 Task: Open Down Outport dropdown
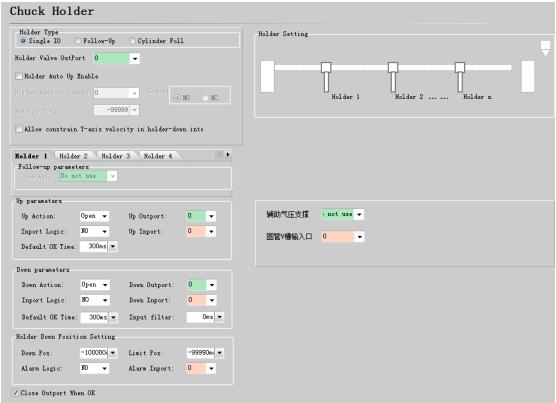212,285
